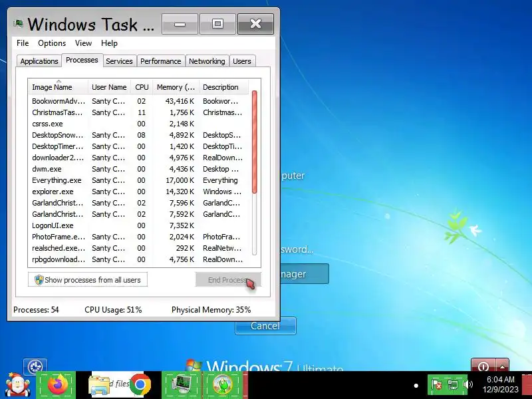The width and height of the screenshot is (532, 399).
Task: Sort by the User Name column header
Action: tap(109, 87)
